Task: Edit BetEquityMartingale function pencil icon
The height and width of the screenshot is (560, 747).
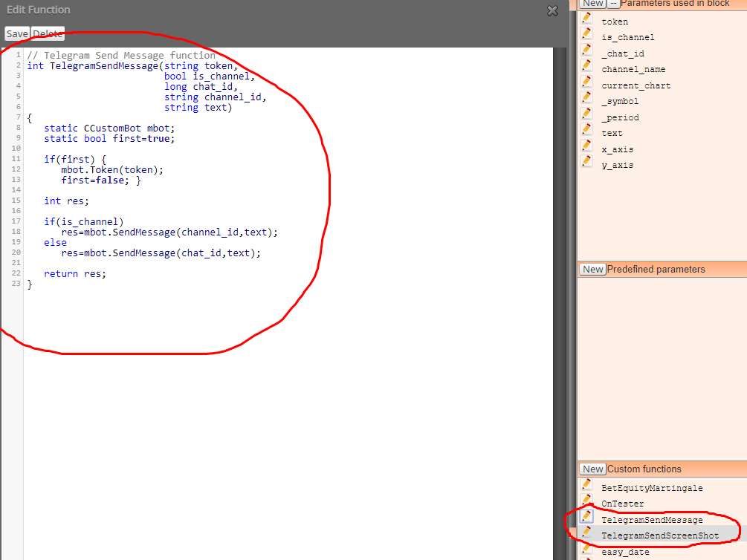Action: [587, 485]
